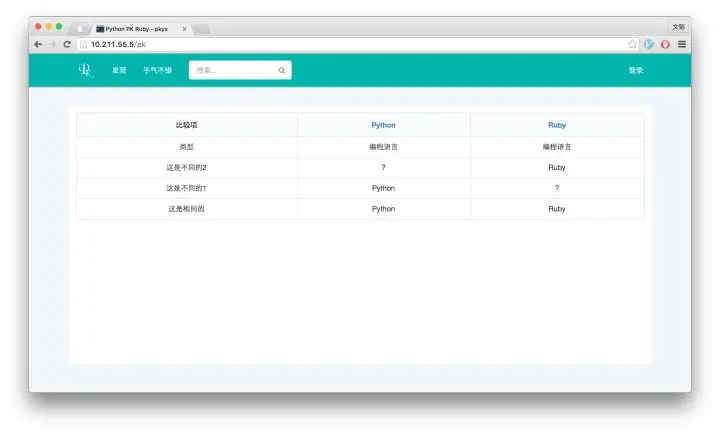Click the 这是不同的2 row label
The width and height of the screenshot is (720, 434).
coord(186,168)
